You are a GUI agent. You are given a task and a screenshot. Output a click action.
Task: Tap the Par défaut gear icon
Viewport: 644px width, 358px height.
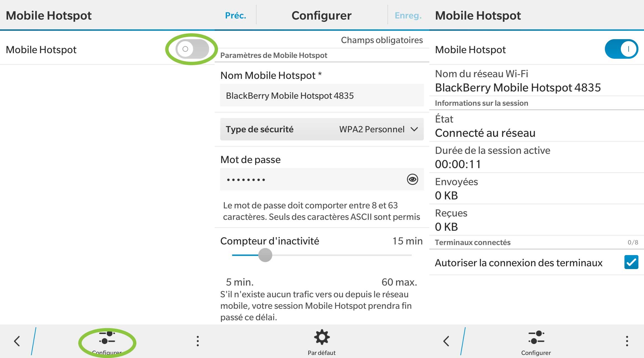pos(322,337)
